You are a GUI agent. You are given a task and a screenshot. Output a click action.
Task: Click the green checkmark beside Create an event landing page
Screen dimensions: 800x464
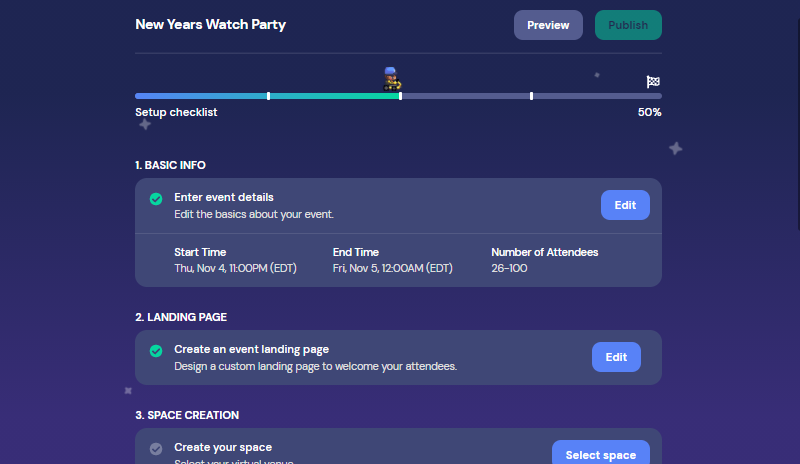[156, 351]
